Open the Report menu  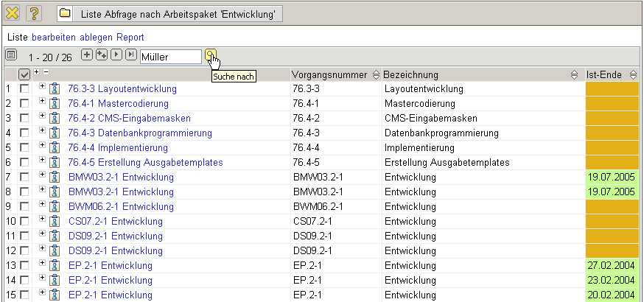tap(130, 37)
